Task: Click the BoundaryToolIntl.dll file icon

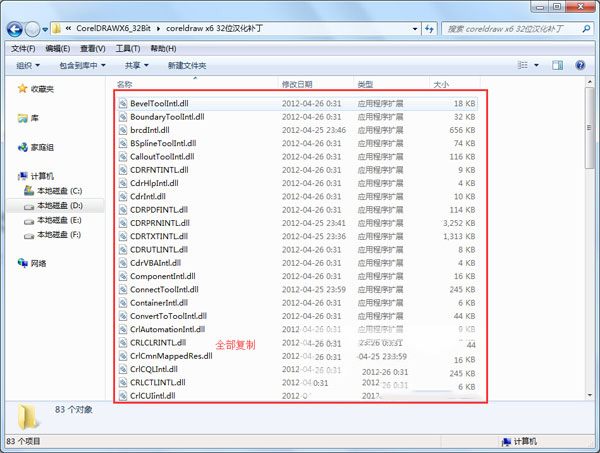Action: pyautogui.click(x=123, y=117)
